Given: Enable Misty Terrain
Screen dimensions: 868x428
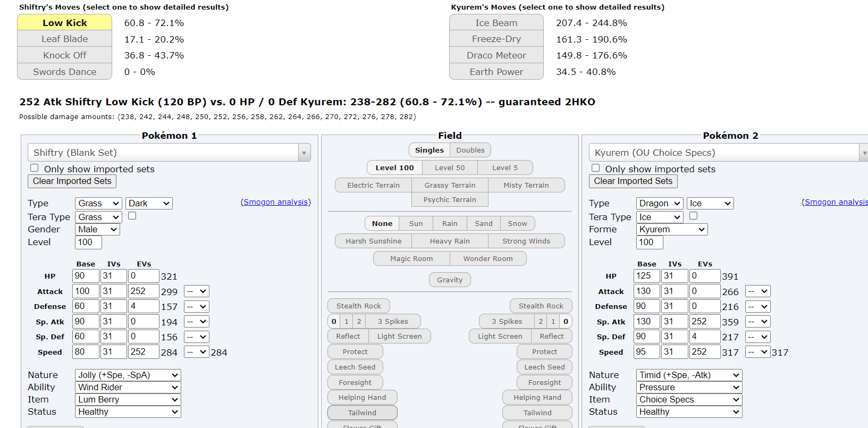Looking at the screenshot, I should point(526,185).
